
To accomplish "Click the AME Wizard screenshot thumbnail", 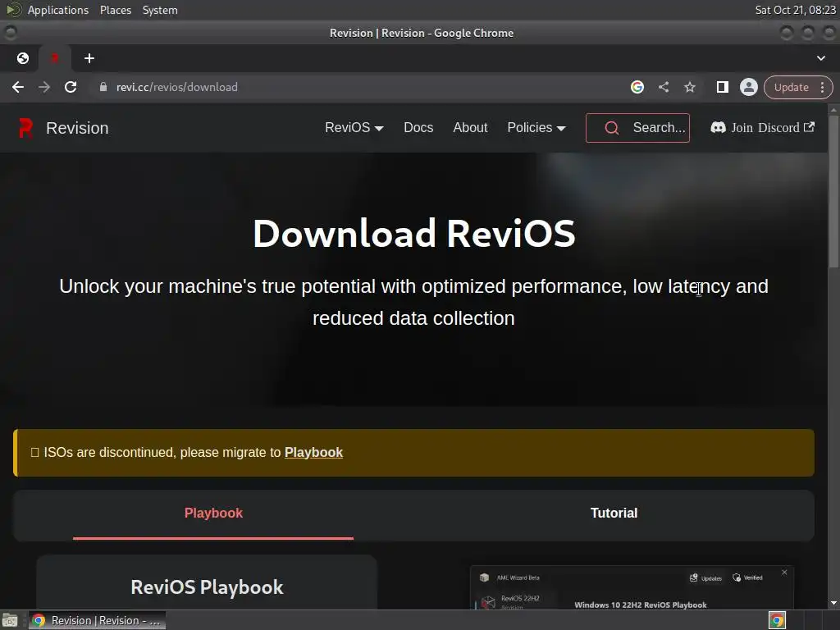I will pos(632,587).
